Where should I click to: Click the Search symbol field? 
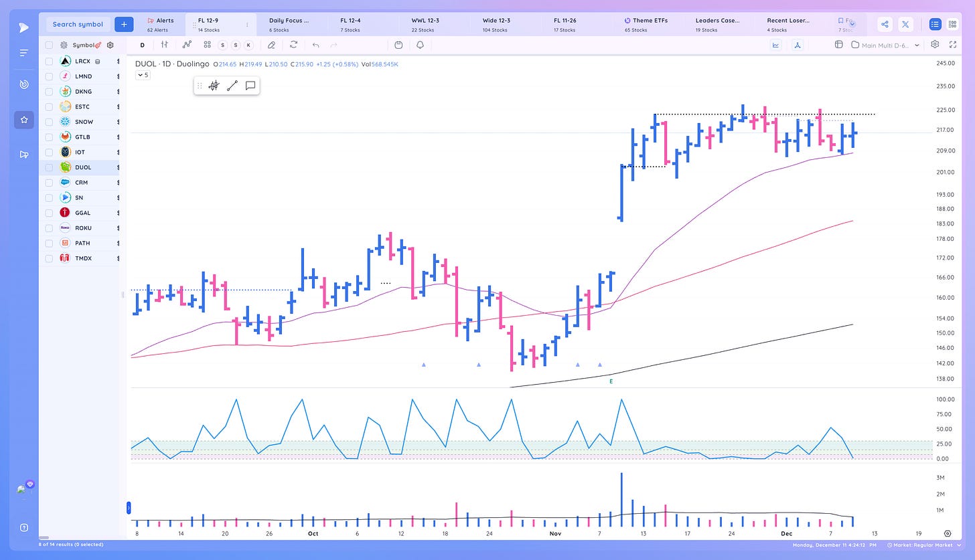[78, 24]
